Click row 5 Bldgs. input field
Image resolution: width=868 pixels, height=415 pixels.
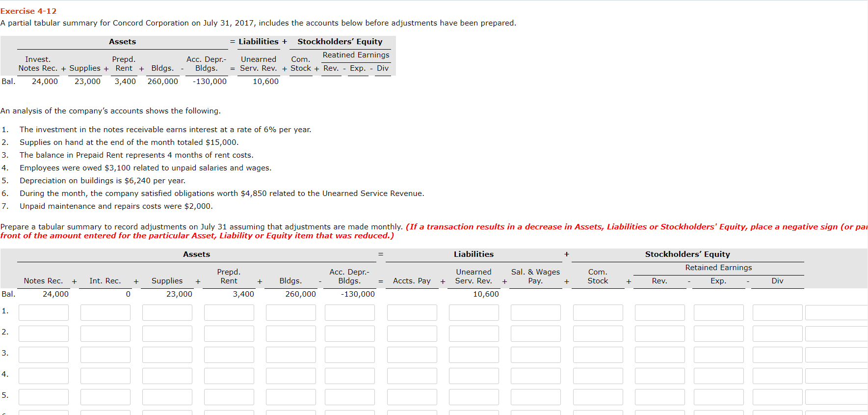291,397
